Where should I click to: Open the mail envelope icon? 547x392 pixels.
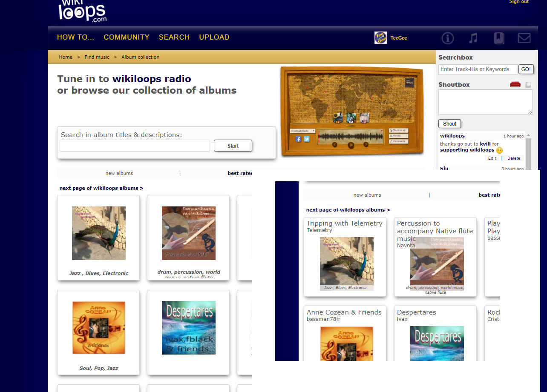[x=524, y=38]
